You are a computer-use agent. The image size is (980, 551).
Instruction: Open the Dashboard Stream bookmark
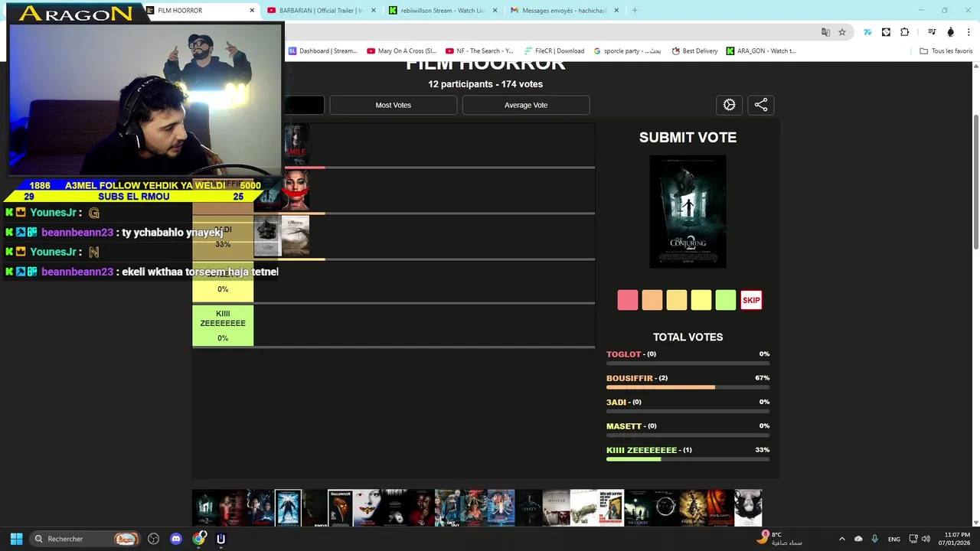322,51
